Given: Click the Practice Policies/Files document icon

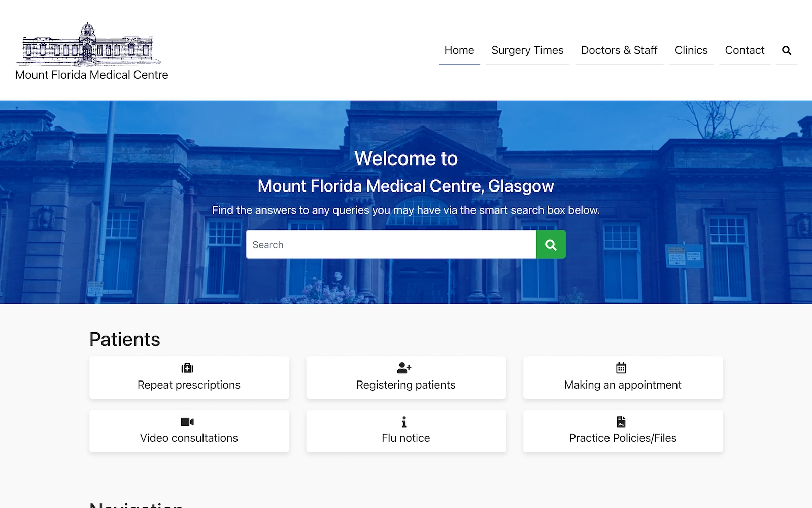Looking at the screenshot, I should (x=621, y=422).
